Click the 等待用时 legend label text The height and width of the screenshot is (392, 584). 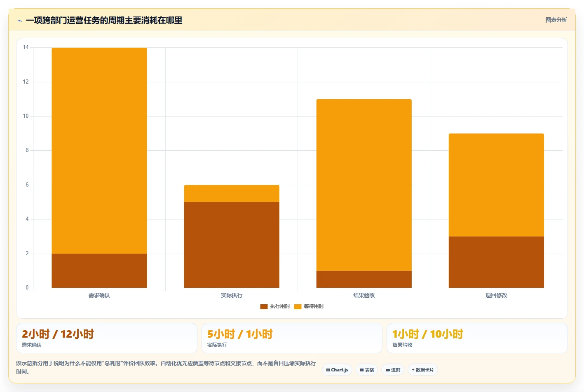pyautogui.click(x=314, y=306)
